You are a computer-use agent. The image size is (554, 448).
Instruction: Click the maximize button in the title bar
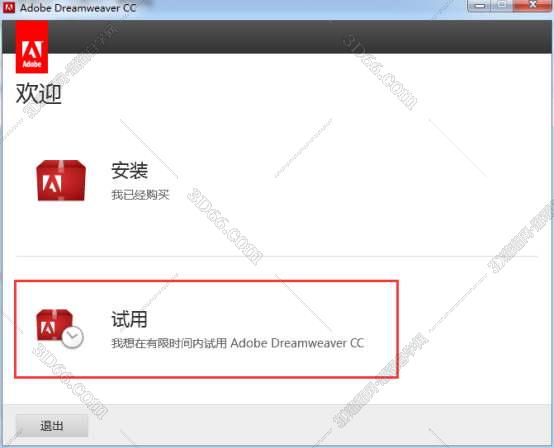pos(502,5)
